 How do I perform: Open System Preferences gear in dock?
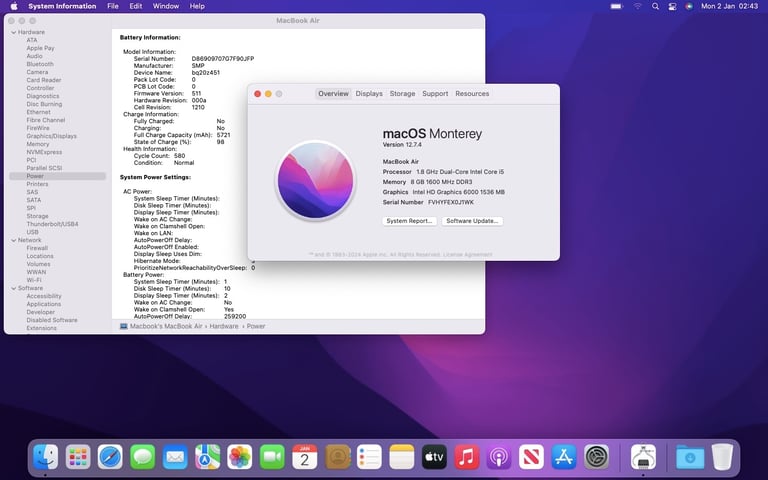tap(596, 457)
